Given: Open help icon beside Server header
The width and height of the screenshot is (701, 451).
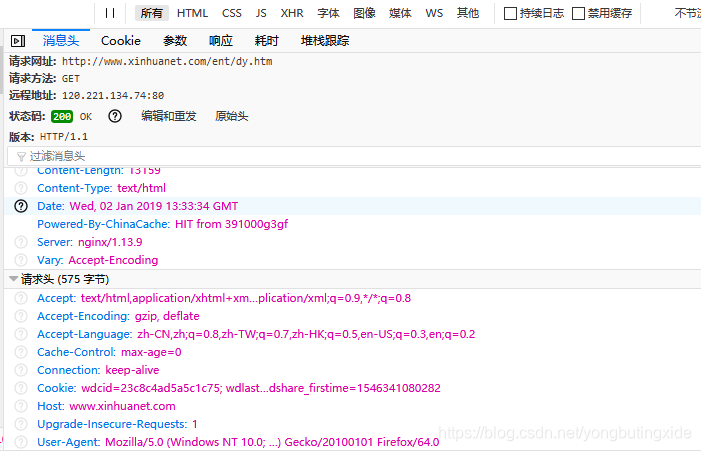Looking at the screenshot, I should click(21, 242).
